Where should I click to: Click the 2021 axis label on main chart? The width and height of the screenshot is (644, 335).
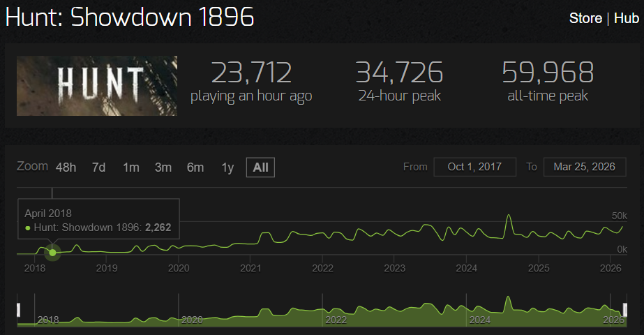250,269
